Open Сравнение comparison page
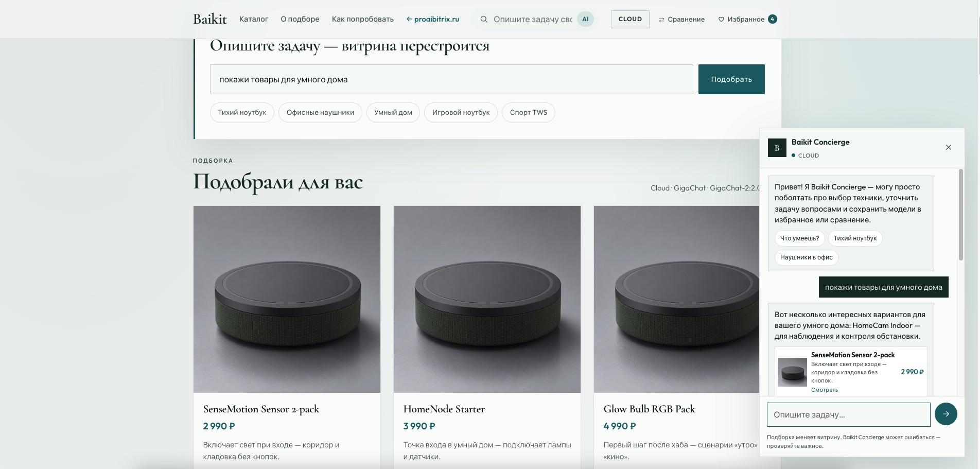 (681, 19)
